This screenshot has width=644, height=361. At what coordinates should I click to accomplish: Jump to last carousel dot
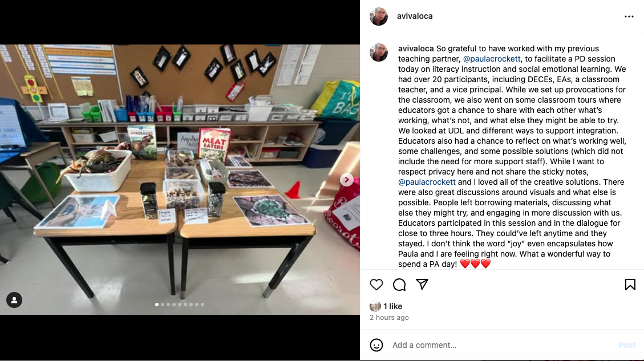click(202, 305)
